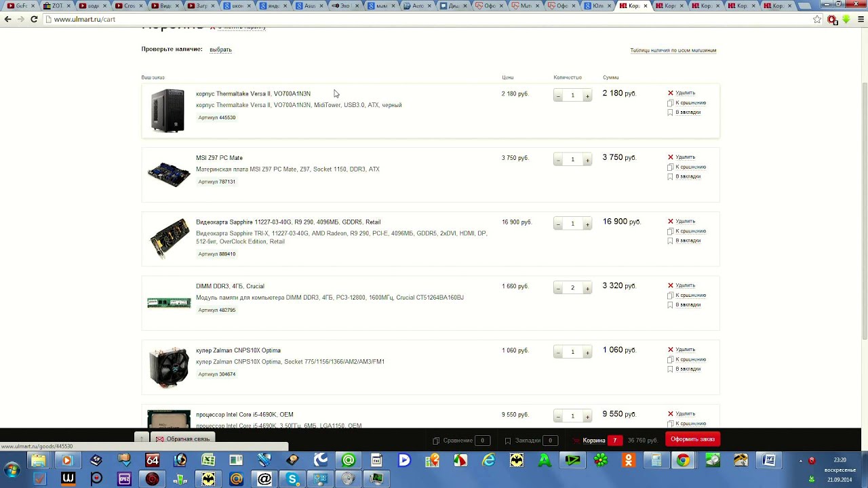Increase the Zalman cooler quantity
868x488 pixels.
[587, 352]
